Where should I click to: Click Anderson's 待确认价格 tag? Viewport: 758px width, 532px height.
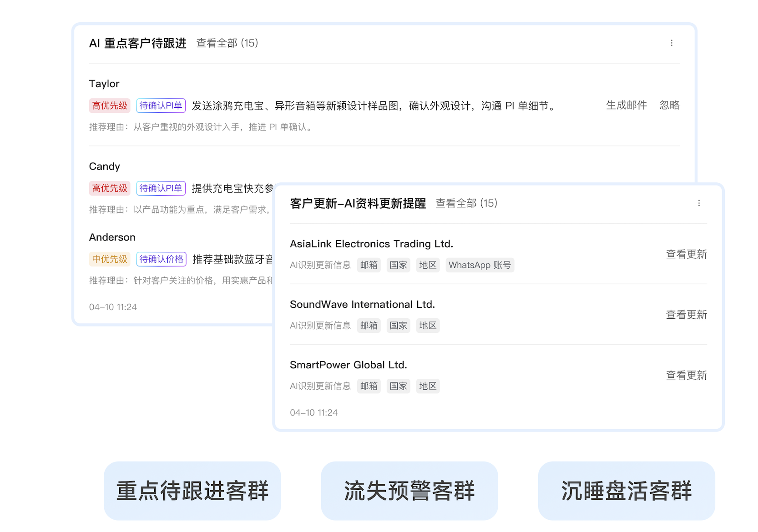[161, 259]
